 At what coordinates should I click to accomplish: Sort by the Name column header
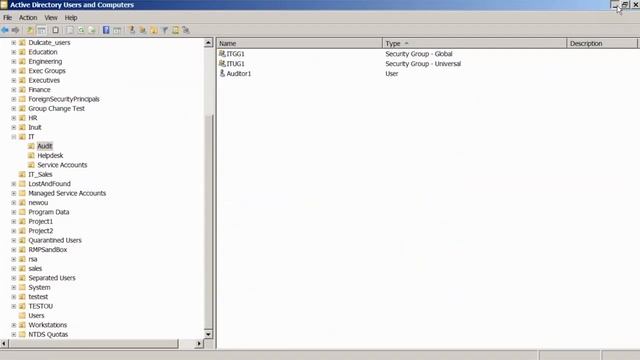pyautogui.click(x=299, y=43)
